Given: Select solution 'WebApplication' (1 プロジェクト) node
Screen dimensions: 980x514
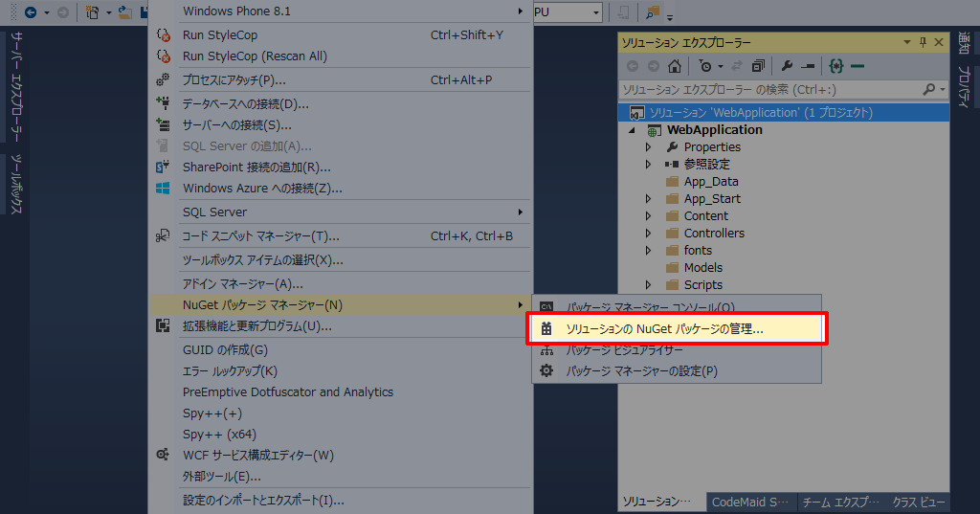Looking at the screenshot, I should [784, 113].
